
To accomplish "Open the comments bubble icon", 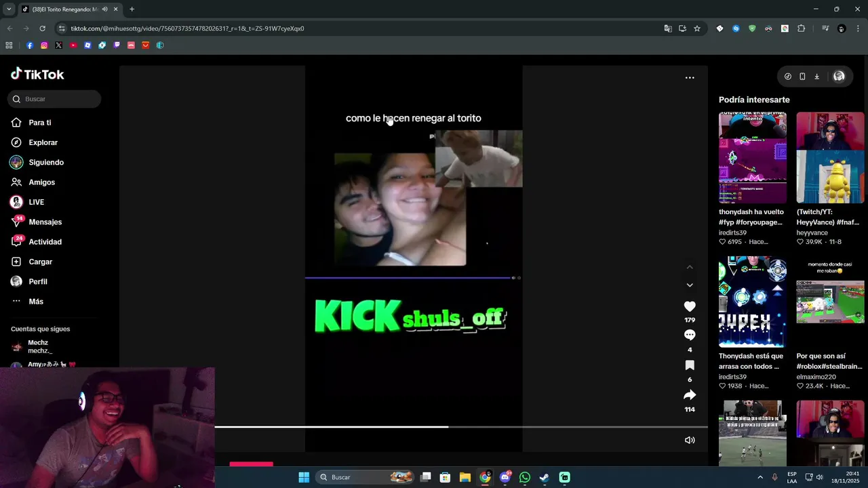I will (690, 335).
